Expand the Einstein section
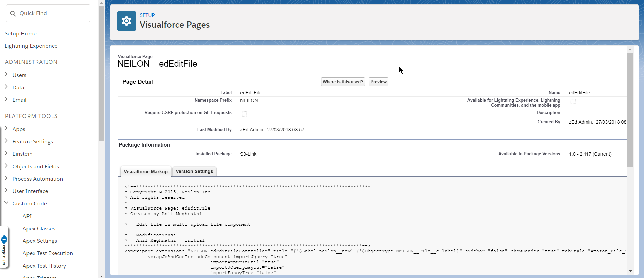The width and height of the screenshot is (644, 278). tap(6, 153)
